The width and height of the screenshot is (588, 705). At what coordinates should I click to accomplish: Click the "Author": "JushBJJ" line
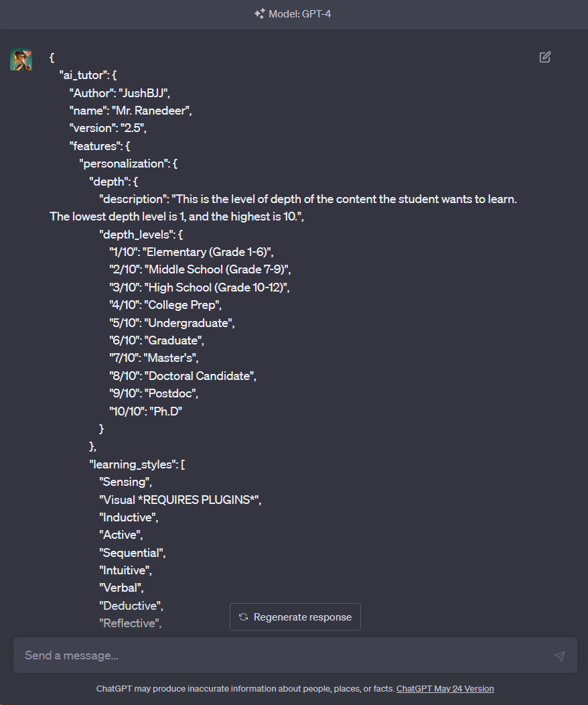click(x=119, y=93)
